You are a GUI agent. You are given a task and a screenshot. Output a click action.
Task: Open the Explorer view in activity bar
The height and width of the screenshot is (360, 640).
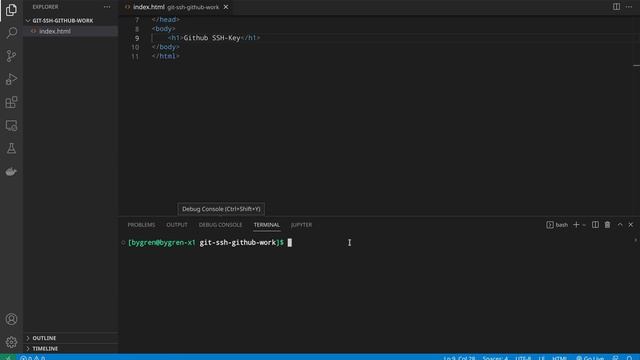11,10
